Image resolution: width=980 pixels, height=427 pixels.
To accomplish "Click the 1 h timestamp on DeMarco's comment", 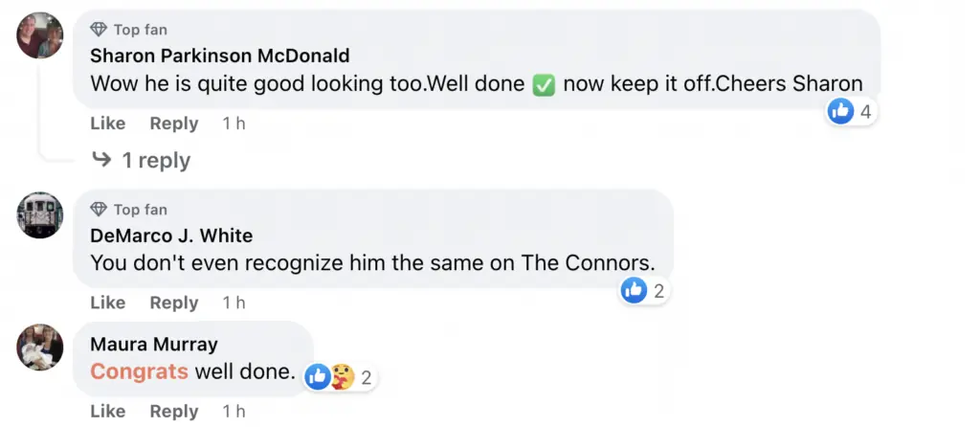I will coord(234,303).
